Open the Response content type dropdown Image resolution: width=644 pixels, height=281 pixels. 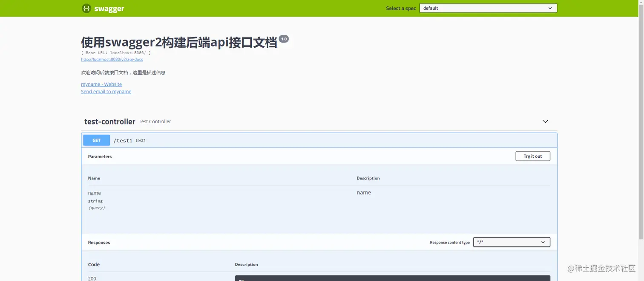[x=512, y=242]
